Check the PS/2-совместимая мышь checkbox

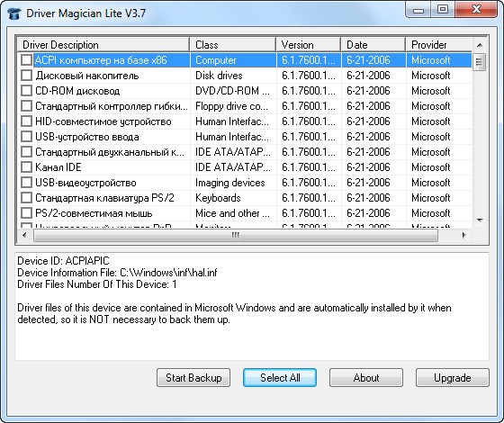(x=26, y=212)
